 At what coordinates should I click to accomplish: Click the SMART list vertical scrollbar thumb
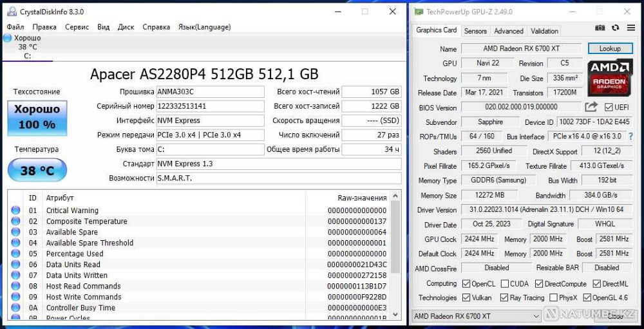pos(395,238)
